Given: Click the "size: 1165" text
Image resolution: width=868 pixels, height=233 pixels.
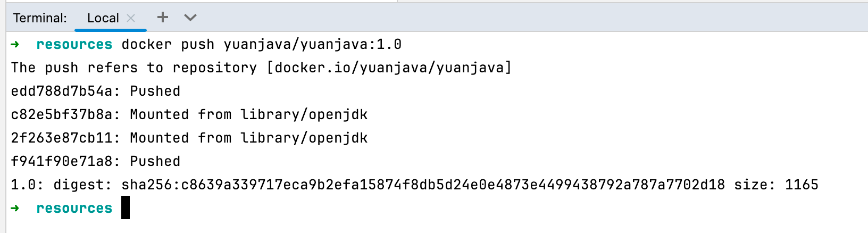Looking at the screenshot, I should pyautogui.click(x=776, y=185).
